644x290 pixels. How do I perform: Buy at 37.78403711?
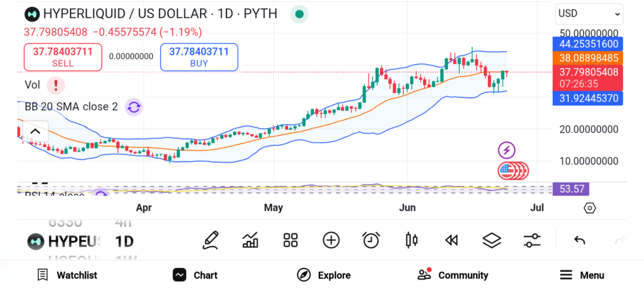[199, 57]
